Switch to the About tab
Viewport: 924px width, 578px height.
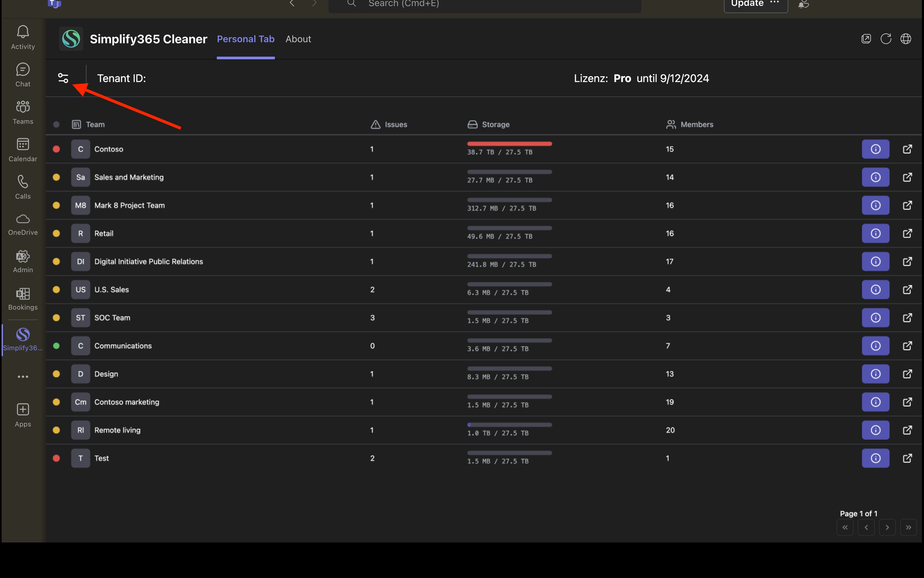[298, 39]
